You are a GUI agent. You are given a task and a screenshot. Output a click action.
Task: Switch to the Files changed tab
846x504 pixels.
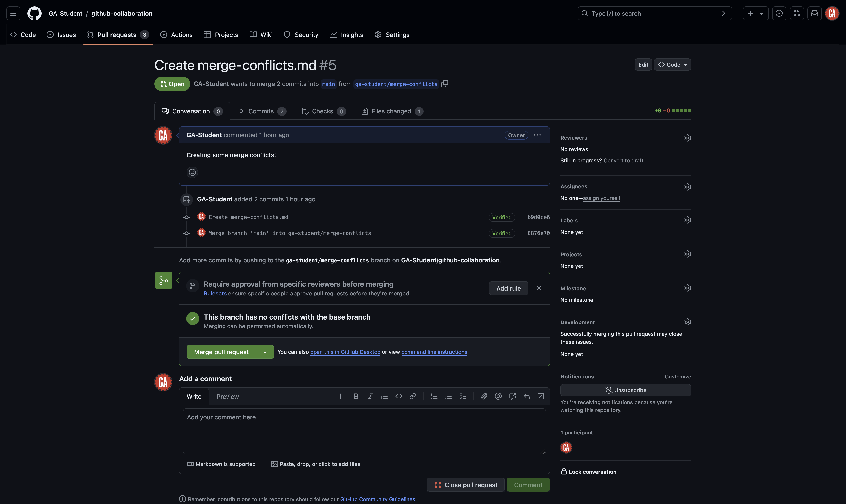[x=391, y=111]
